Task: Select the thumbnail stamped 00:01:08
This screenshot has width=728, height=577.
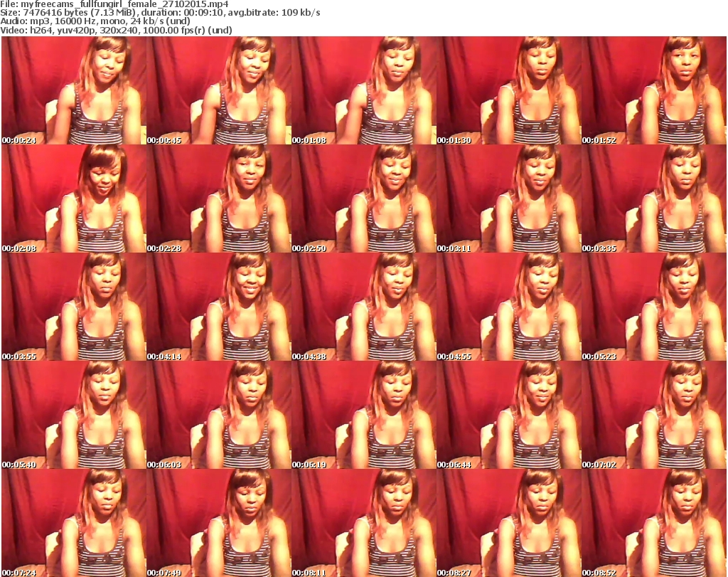Action: 364,90
